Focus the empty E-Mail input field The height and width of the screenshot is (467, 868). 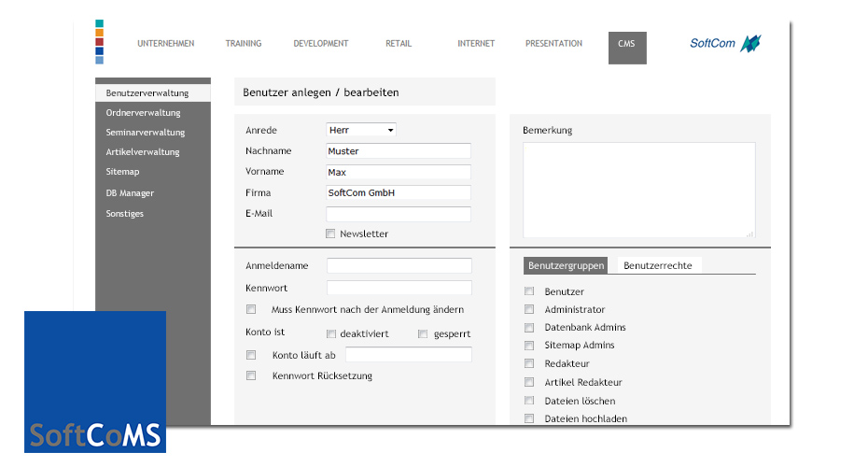399,214
